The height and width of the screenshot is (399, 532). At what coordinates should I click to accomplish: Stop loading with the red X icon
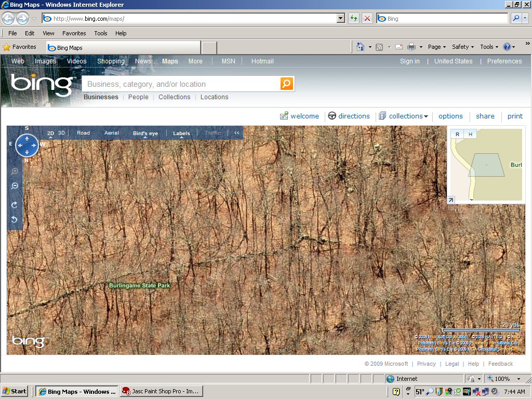tap(367, 18)
